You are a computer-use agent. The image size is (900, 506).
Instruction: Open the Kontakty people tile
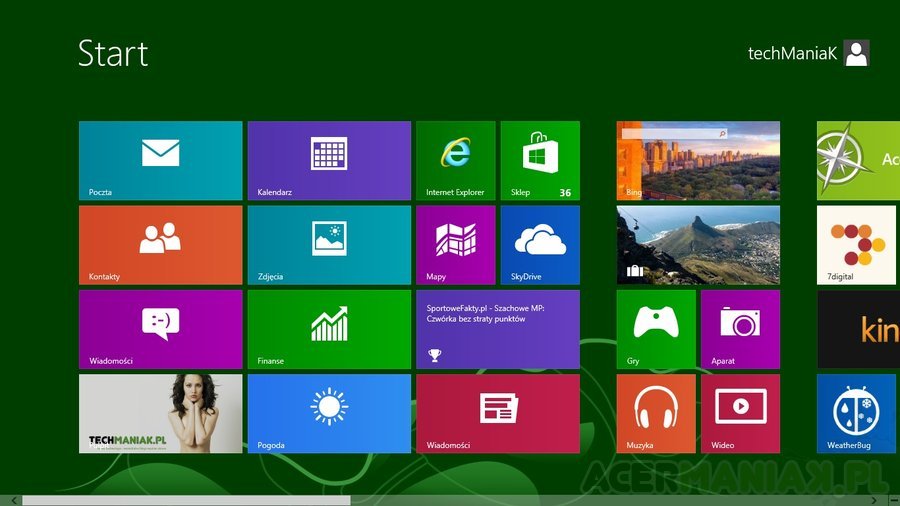161,245
